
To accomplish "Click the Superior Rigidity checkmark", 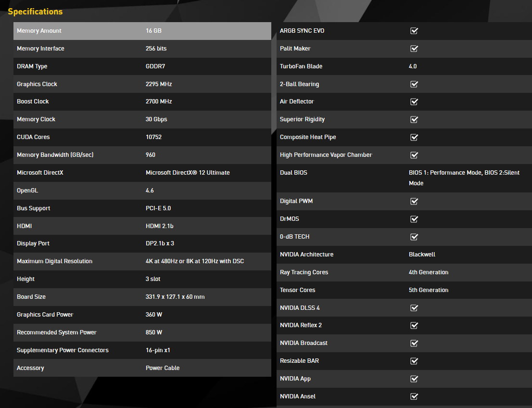I will [414, 120].
